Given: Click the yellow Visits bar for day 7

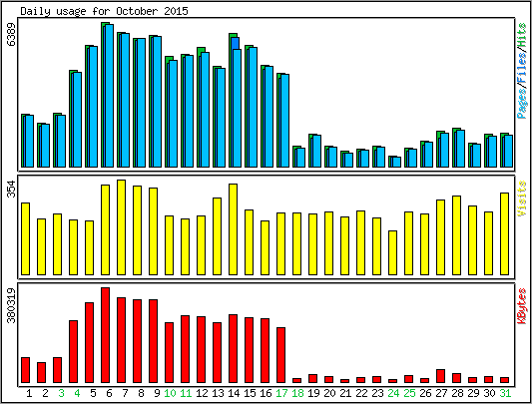Looking at the screenshot, I should tap(121, 227).
